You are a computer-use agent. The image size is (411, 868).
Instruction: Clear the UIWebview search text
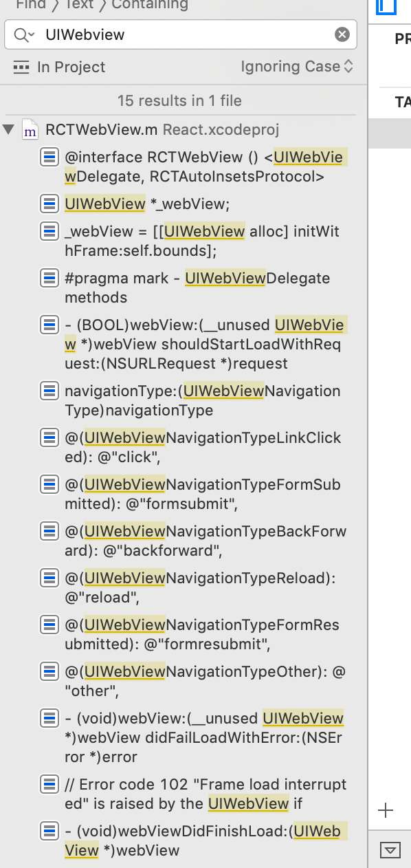click(x=342, y=34)
